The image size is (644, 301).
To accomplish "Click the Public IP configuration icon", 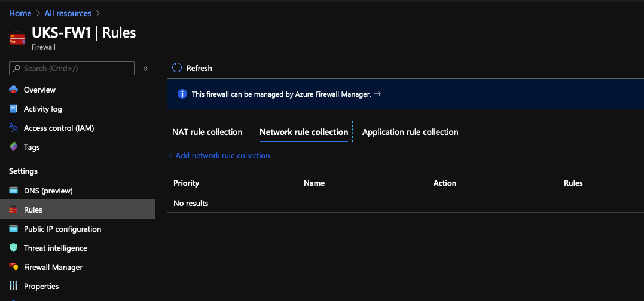I will 13,229.
